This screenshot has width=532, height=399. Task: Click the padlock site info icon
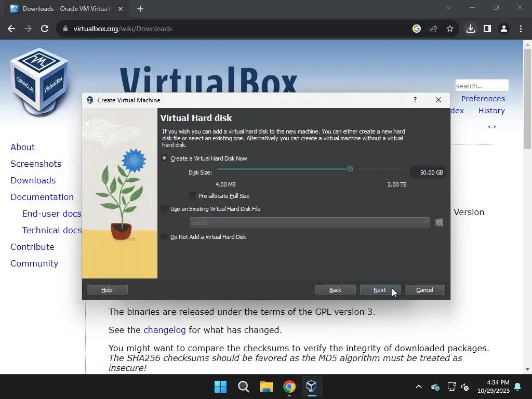click(65, 29)
